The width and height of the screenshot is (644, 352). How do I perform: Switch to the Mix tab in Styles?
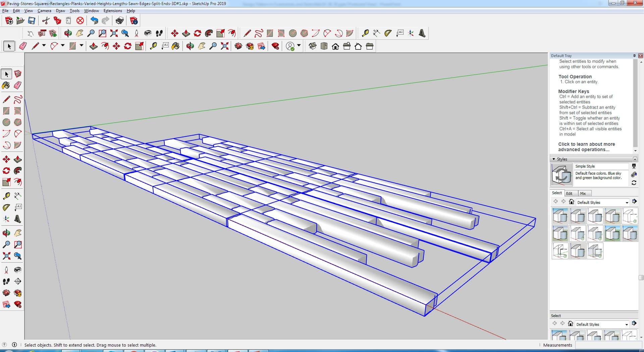pos(583,193)
